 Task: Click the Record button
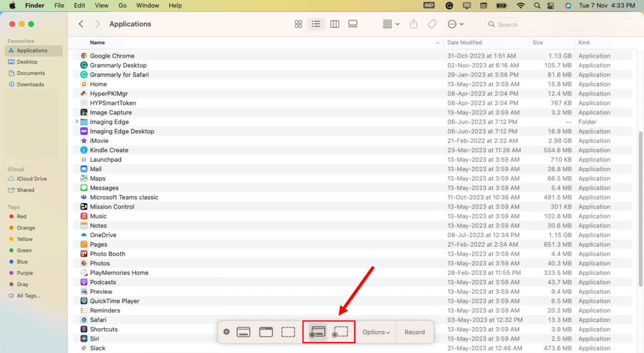coord(415,332)
